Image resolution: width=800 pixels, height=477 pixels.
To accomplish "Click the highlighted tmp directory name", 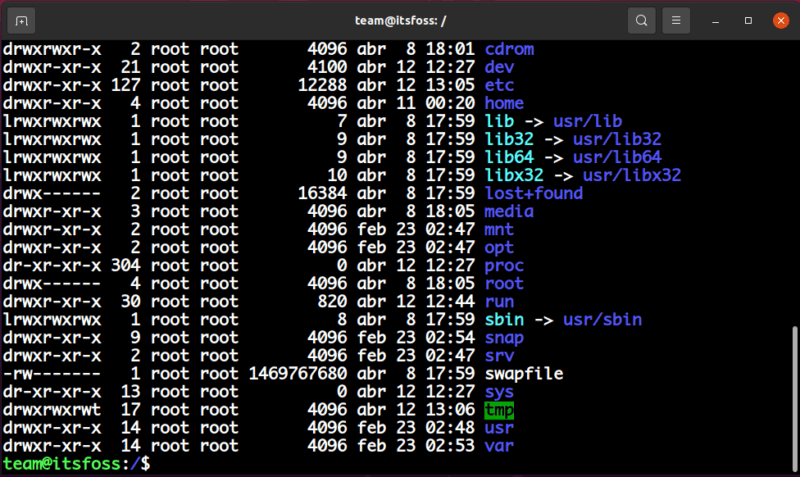I will (499, 410).
